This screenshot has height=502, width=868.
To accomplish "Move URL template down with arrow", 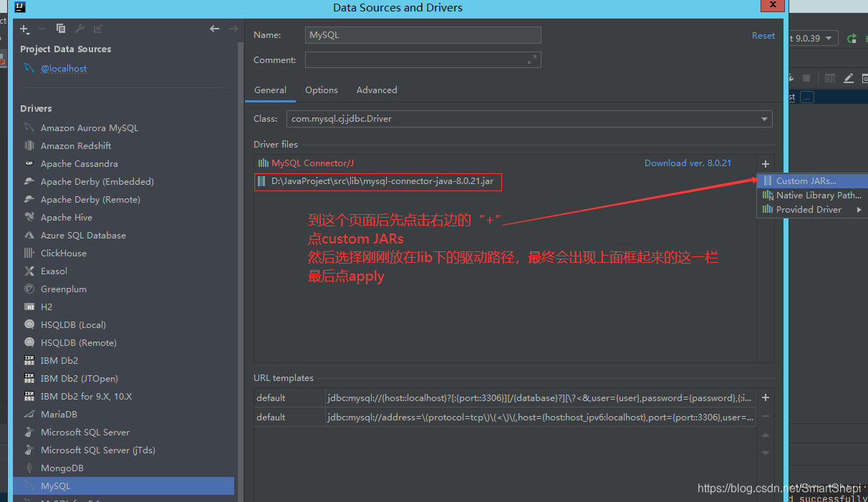I will [x=766, y=453].
